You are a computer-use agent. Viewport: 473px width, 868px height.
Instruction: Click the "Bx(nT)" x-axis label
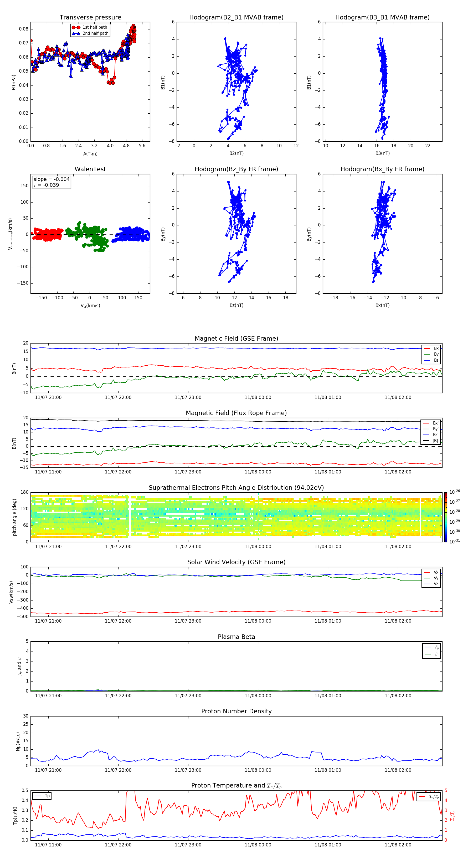click(x=382, y=305)
